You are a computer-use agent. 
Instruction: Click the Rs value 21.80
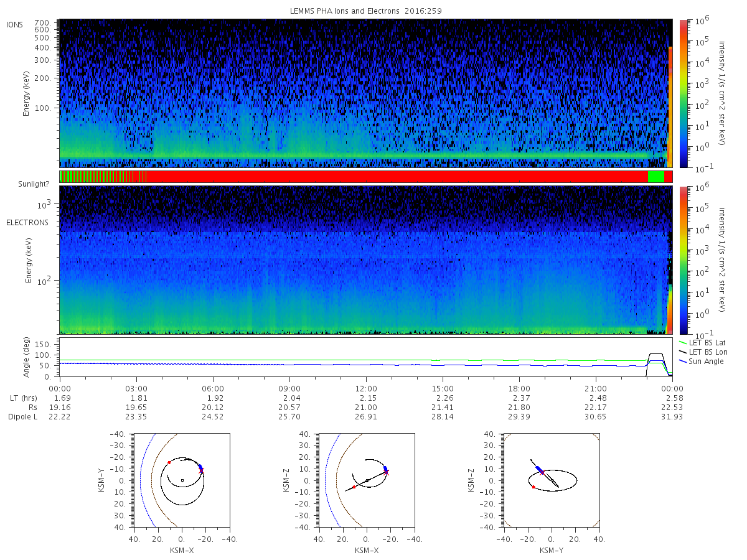click(519, 408)
